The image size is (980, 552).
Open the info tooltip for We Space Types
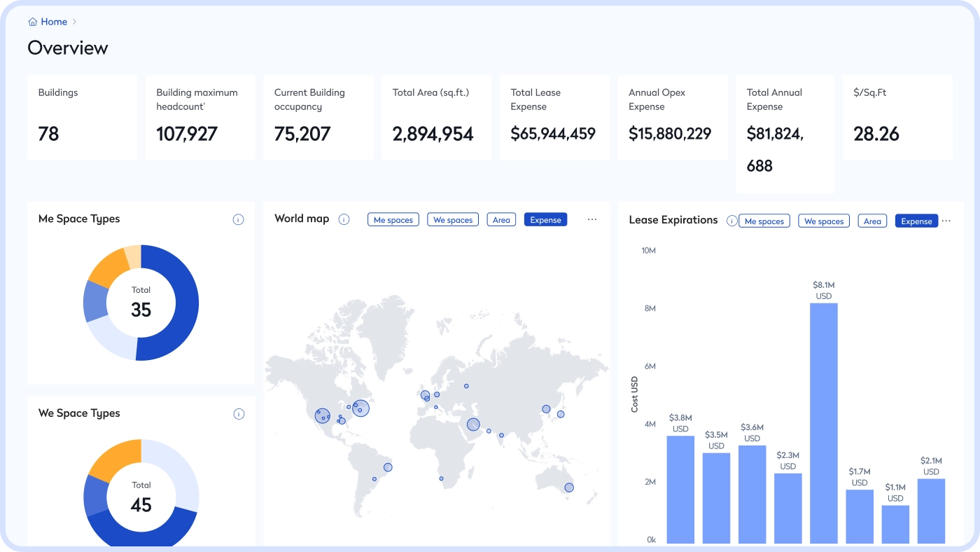[239, 413]
